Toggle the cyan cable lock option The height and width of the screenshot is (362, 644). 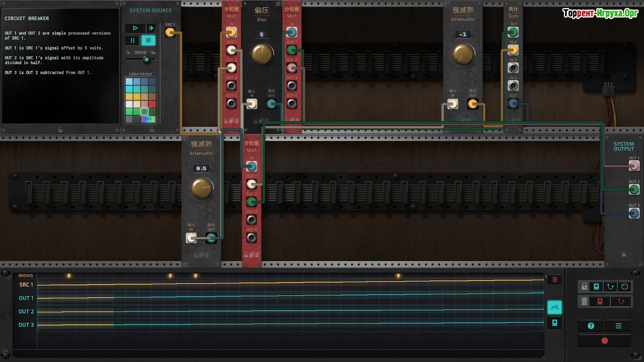(x=611, y=286)
